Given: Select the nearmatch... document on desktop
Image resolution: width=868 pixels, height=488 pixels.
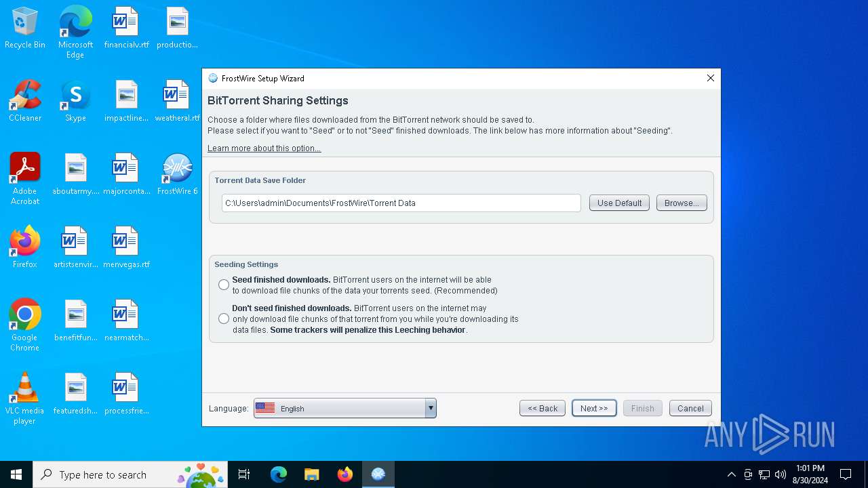Looking at the screenshot, I should pos(126,321).
